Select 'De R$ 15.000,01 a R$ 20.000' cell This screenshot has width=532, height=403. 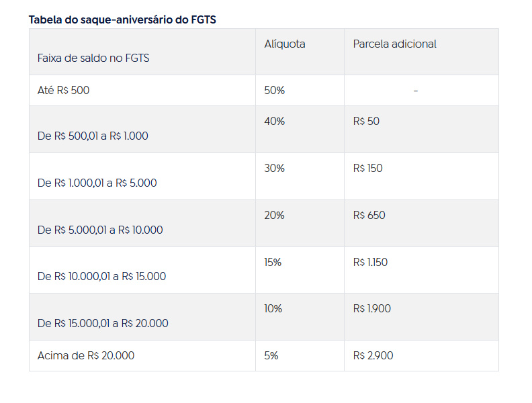pyautogui.click(x=103, y=324)
